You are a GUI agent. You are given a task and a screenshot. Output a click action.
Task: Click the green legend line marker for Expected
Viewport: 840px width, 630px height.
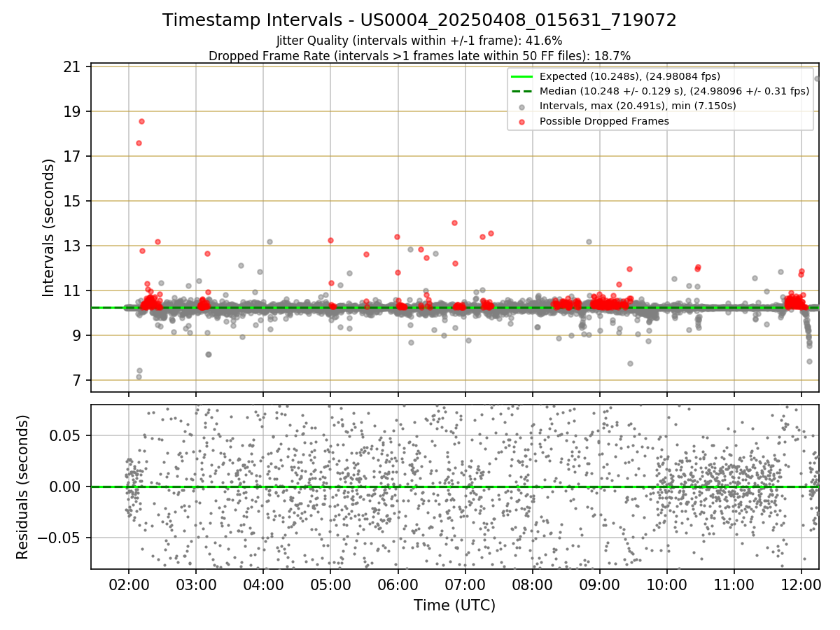(522, 76)
